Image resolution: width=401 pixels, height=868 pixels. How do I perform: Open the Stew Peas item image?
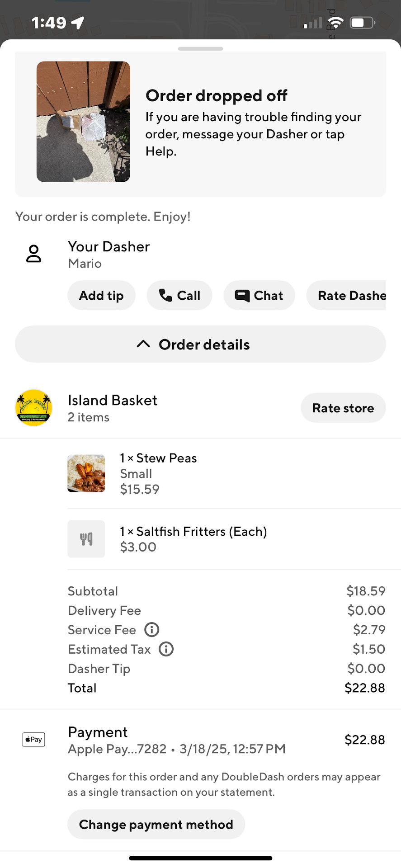click(x=86, y=473)
